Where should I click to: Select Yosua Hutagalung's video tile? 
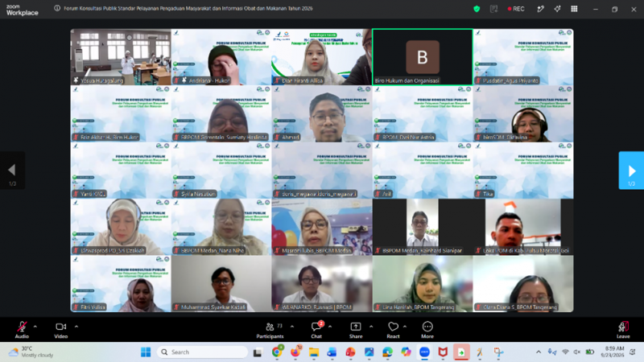pos(121,57)
